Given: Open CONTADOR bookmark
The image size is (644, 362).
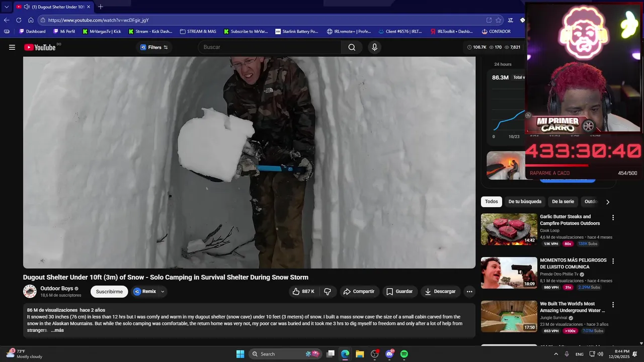Looking at the screenshot, I should [x=496, y=31].
